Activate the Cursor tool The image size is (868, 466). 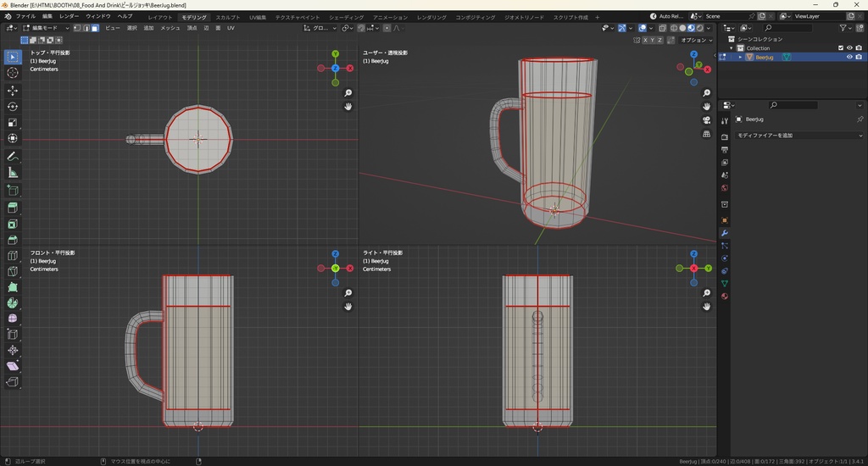[13, 73]
